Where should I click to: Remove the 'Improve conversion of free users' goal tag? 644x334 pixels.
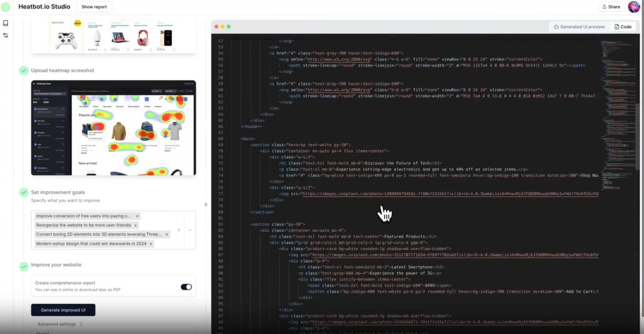point(137,216)
